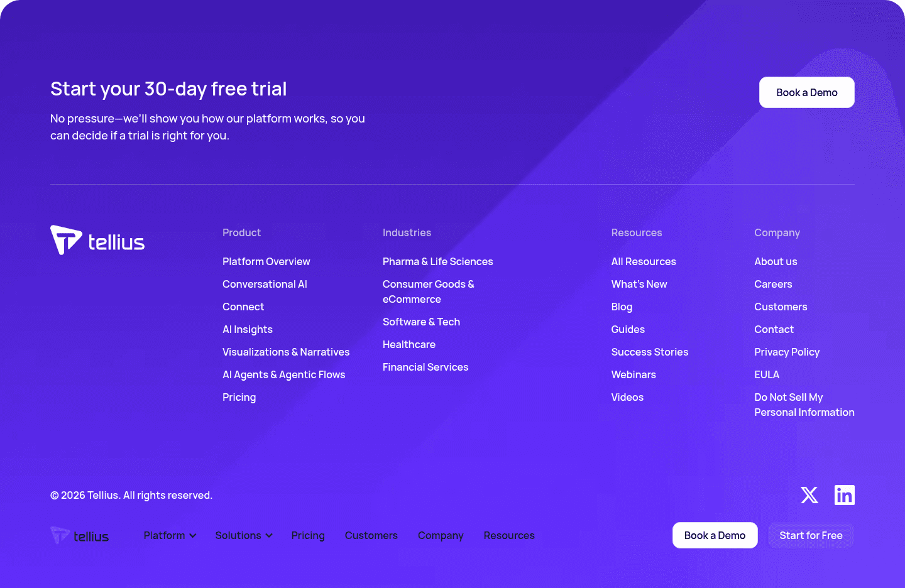Open the Platform Overview link
This screenshot has width=905, height=588.
(266, 261)
